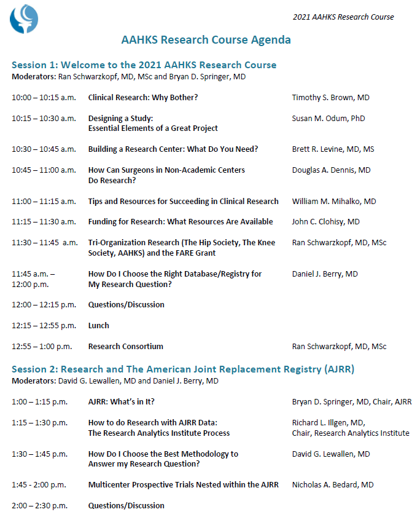Click the '10:45 – 11:00 a.m.' time
The width and height of the screenshot is (420, 520).
coord(44,170)
